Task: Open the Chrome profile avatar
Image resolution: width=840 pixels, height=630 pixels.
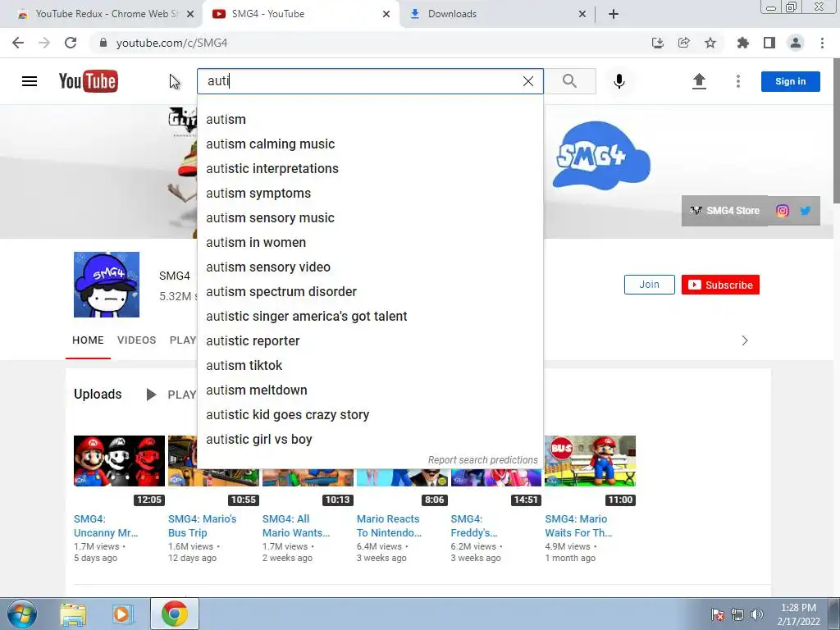Action: [x=796, y=43]
